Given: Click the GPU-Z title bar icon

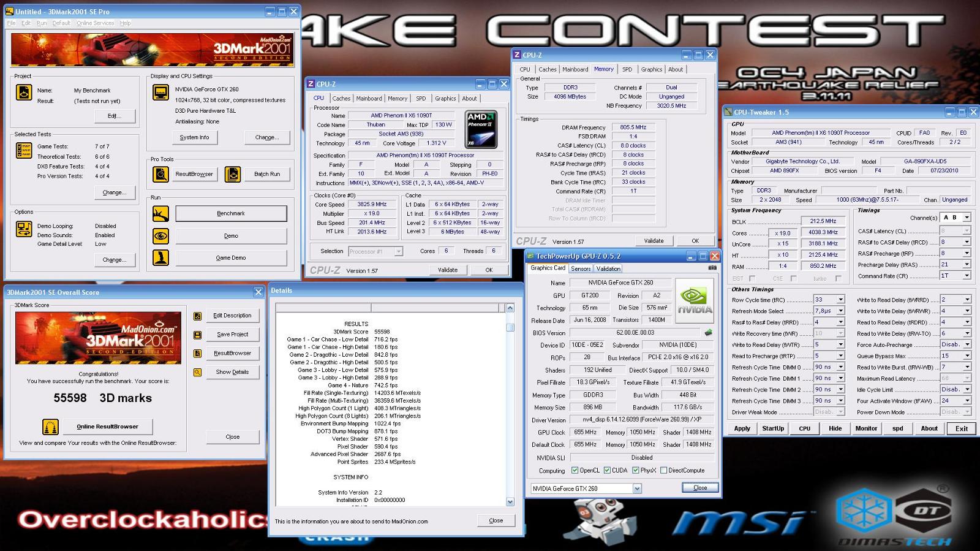Looking at the screenshot, I should (x=530, y=256).
